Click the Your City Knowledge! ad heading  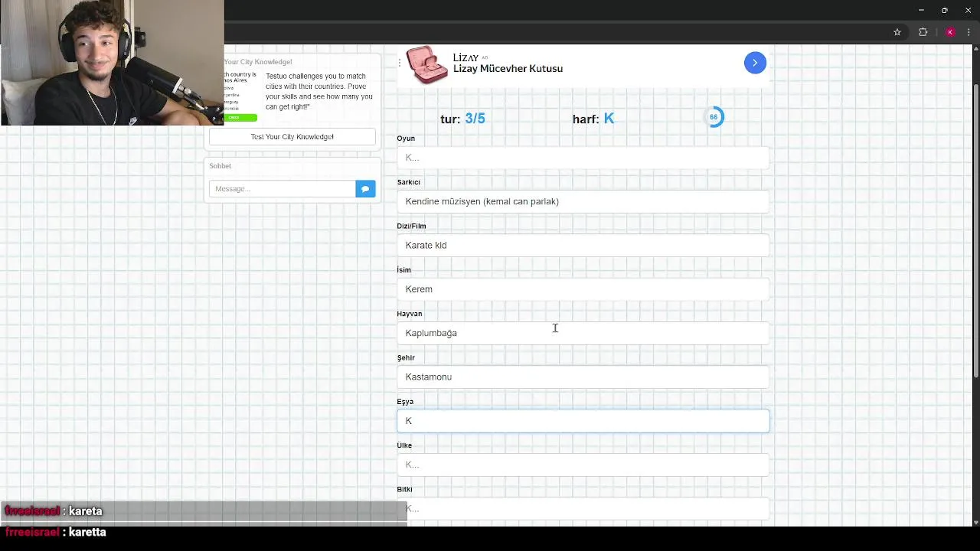tap(258, 62)
